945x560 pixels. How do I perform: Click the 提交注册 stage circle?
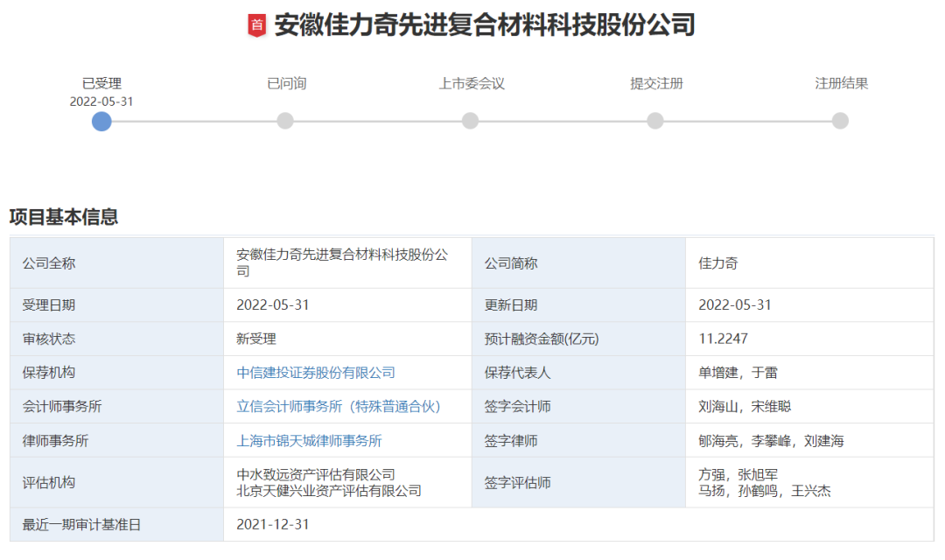[x=655, y=122]
